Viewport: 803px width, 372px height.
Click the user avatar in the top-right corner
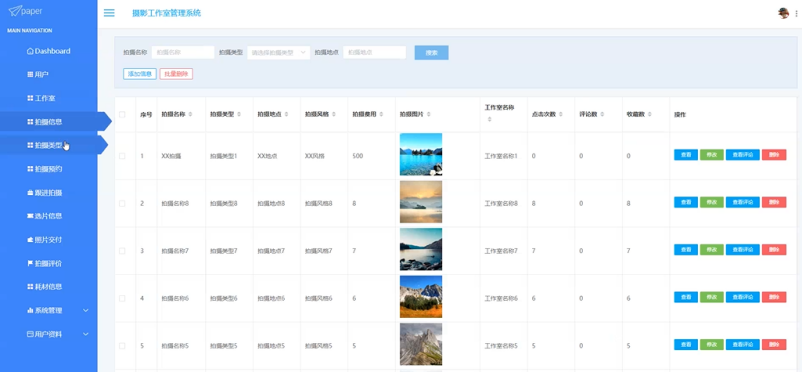point(783,13)
